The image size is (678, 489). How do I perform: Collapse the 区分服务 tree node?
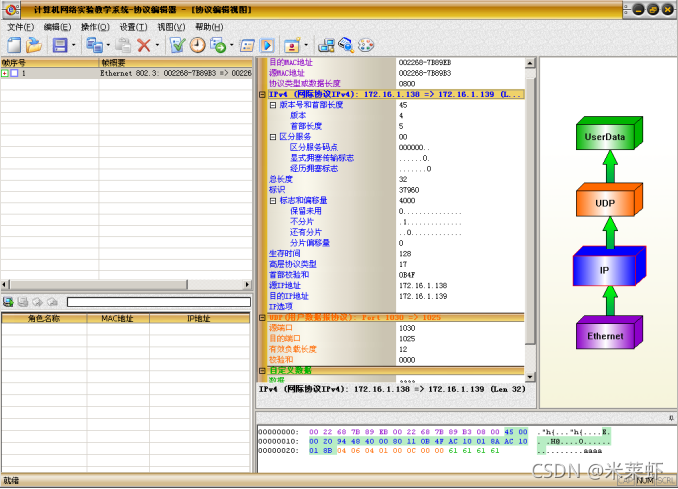tap(273, 136)
